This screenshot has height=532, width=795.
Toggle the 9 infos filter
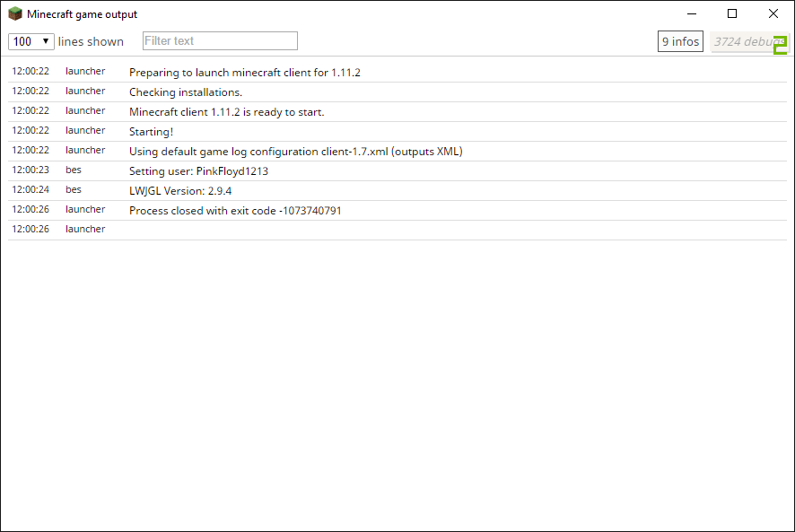680,42
